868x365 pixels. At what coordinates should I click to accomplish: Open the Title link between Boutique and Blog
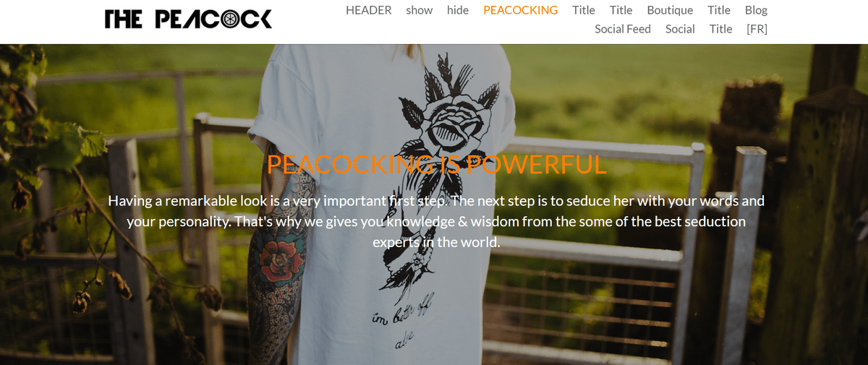[x=719, y=10]
